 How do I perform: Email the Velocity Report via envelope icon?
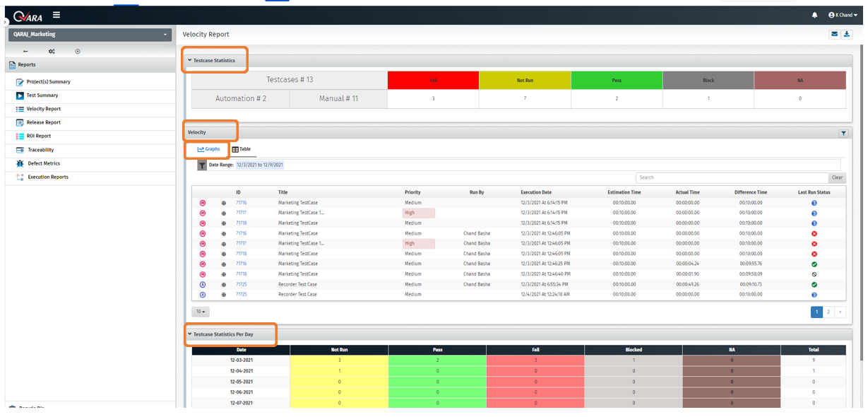click(x=834, y=34)
